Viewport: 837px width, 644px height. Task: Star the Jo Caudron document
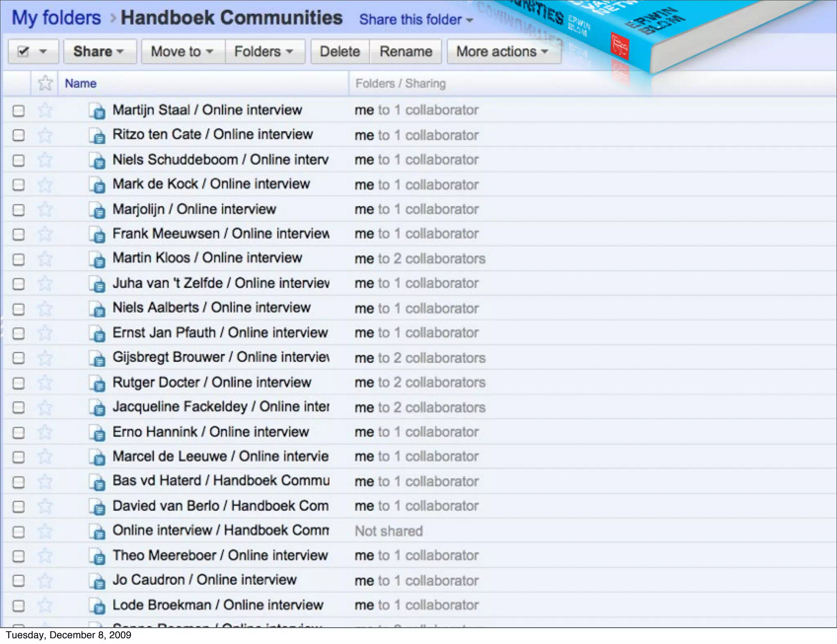pos(45,581)
